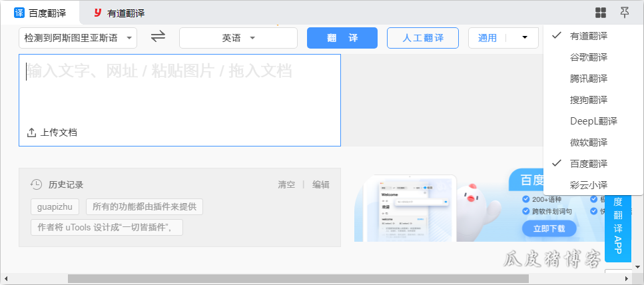Click 清空 to clear history
The width and height of the screenshot is (644, 285).
pos(286,185)
